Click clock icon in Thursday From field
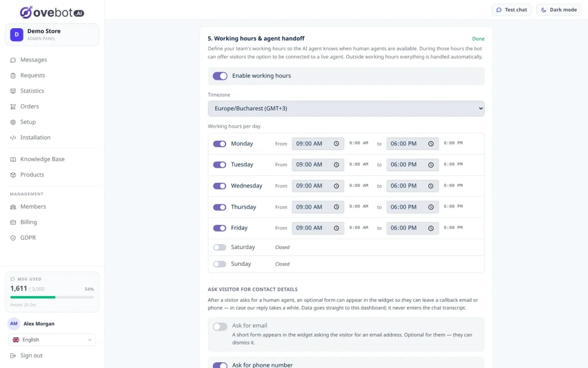 point(336,207)
